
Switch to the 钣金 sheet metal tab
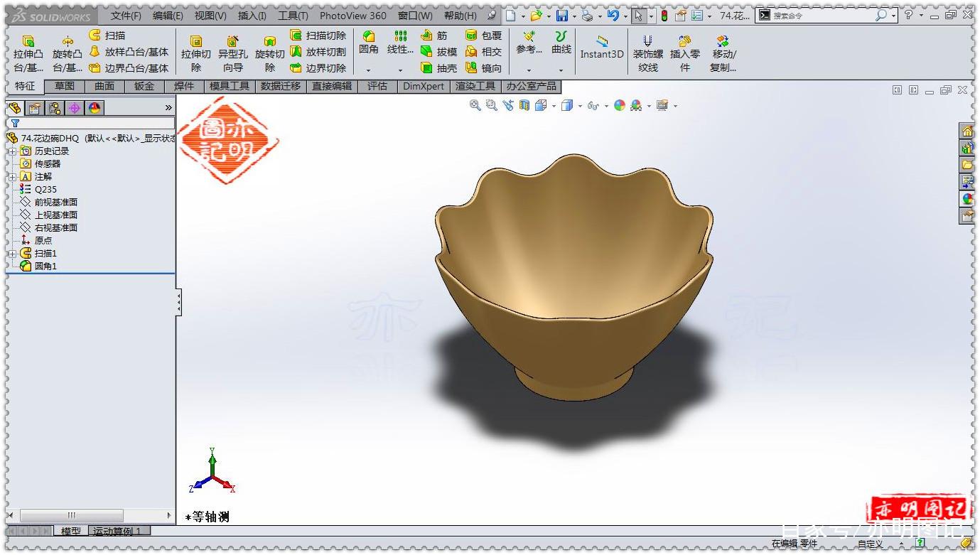coord(144,86)
